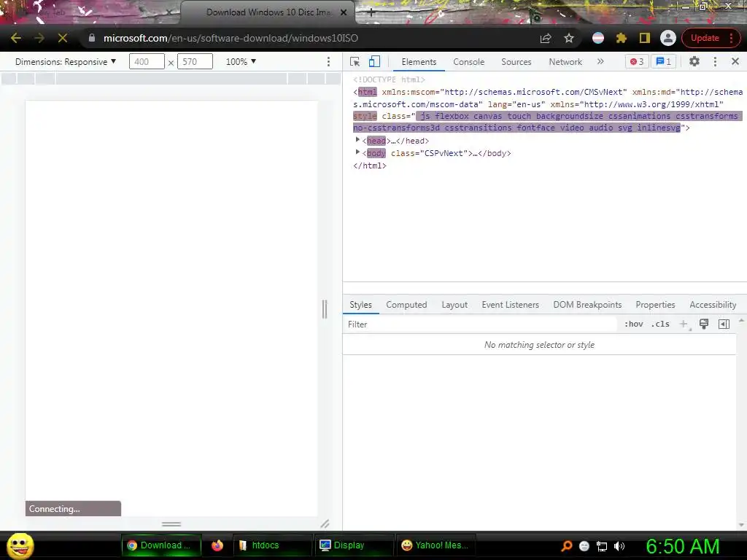Click the Styles Filter input field
This screenshot has width=747, height=560.
(x=480, y=324)
